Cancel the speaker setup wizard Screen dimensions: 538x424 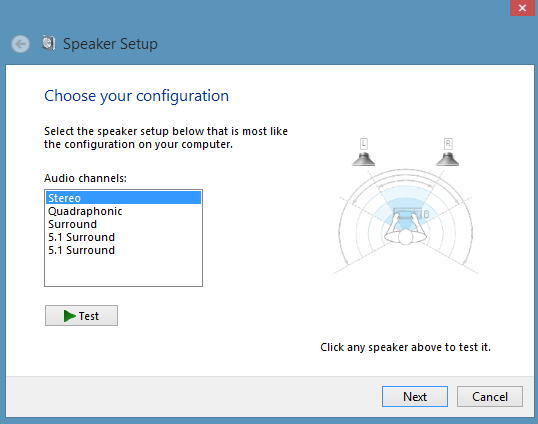coord(490,397)
